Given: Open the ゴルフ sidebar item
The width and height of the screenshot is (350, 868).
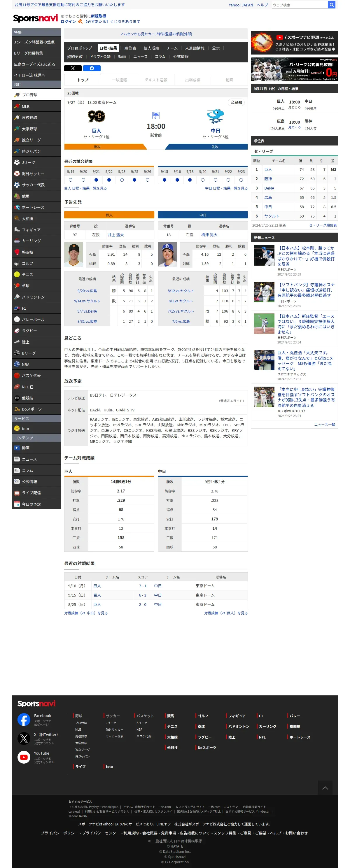Looking at the screenshot, I should (36, 264).
